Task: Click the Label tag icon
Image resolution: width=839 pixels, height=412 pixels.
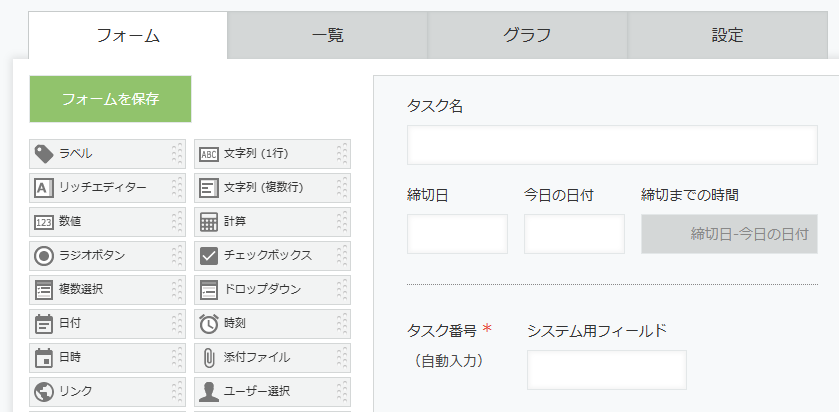Action: tap(44, 154)
